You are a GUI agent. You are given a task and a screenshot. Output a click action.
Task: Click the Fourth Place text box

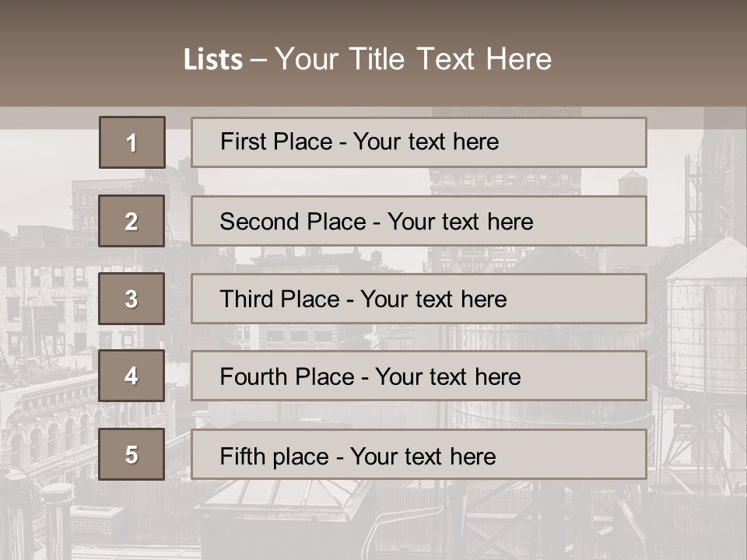tap(419, 376)
